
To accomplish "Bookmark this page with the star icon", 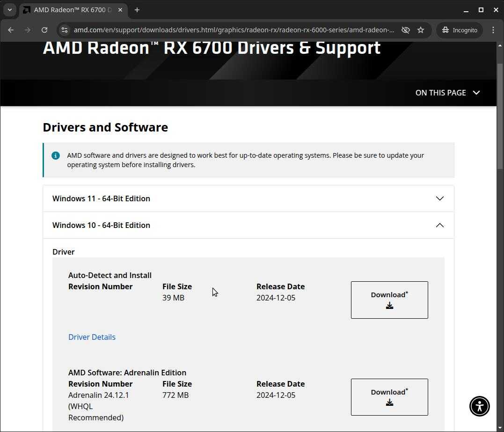I will pyautogui.click(x=421, y=30).
